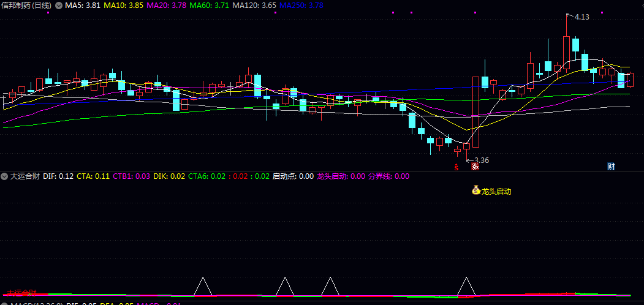Click the red 大运合财 text at panel bottom

(x=22, y=293)
